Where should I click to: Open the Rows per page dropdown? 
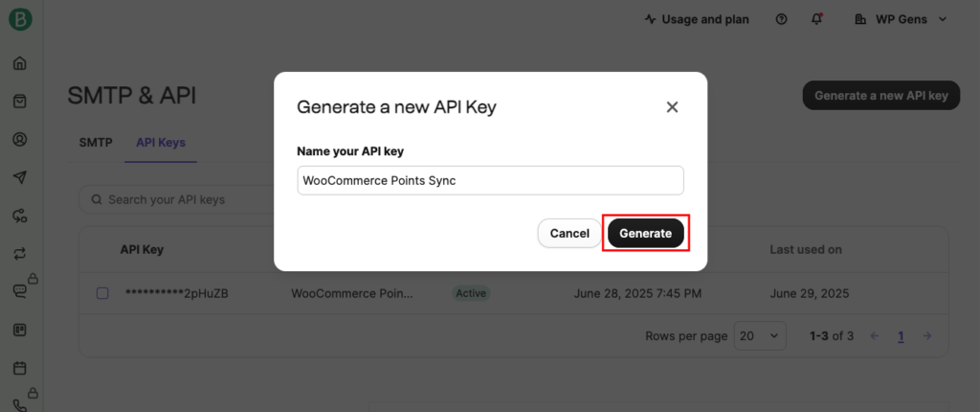click(760, 335)
